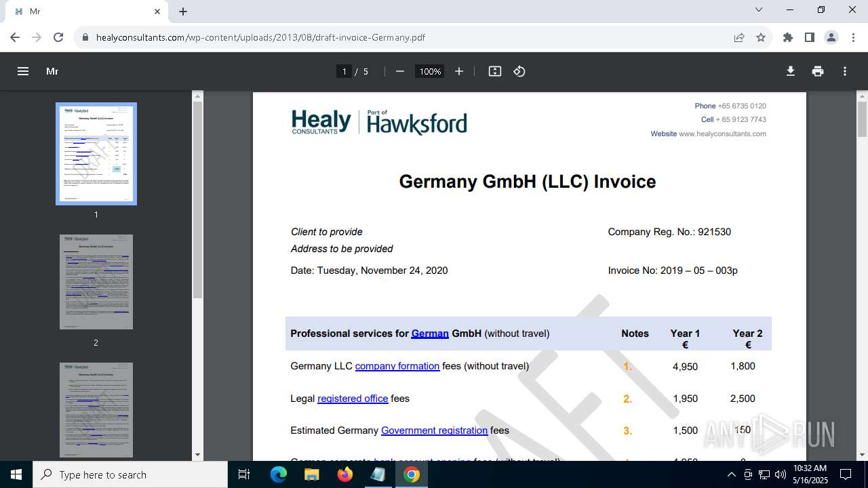Click the thumbnail panel scroll down arrow
Image resolution: width=868 pixels, height=488 pixels.
click(197, 455)
